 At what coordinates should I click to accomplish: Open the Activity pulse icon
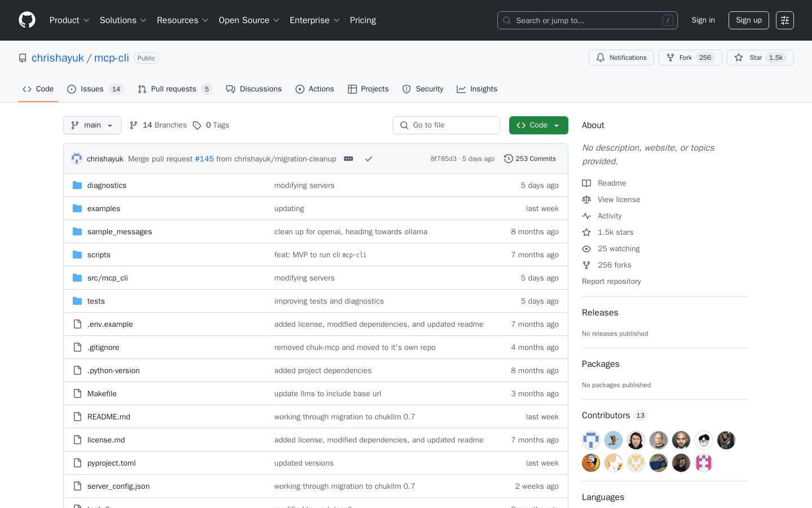coord(586,216)
